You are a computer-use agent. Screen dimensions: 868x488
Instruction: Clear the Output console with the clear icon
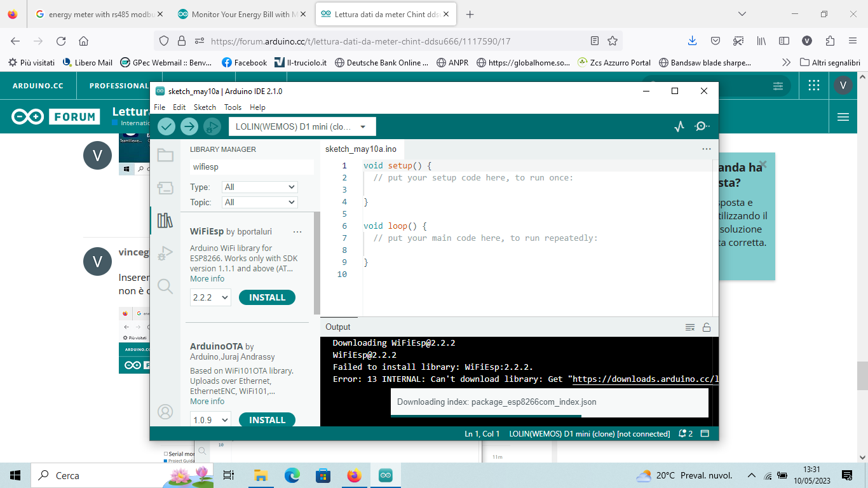coord(690,327)
